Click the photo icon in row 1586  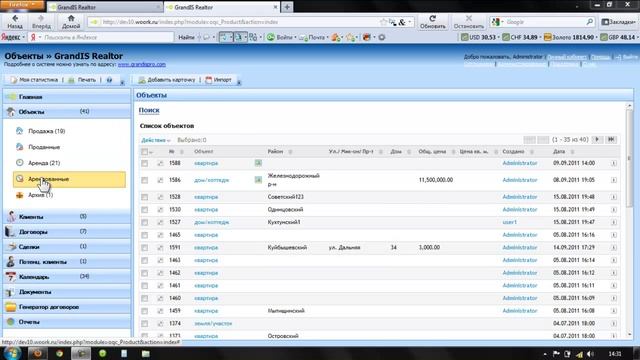coord(258,180)
